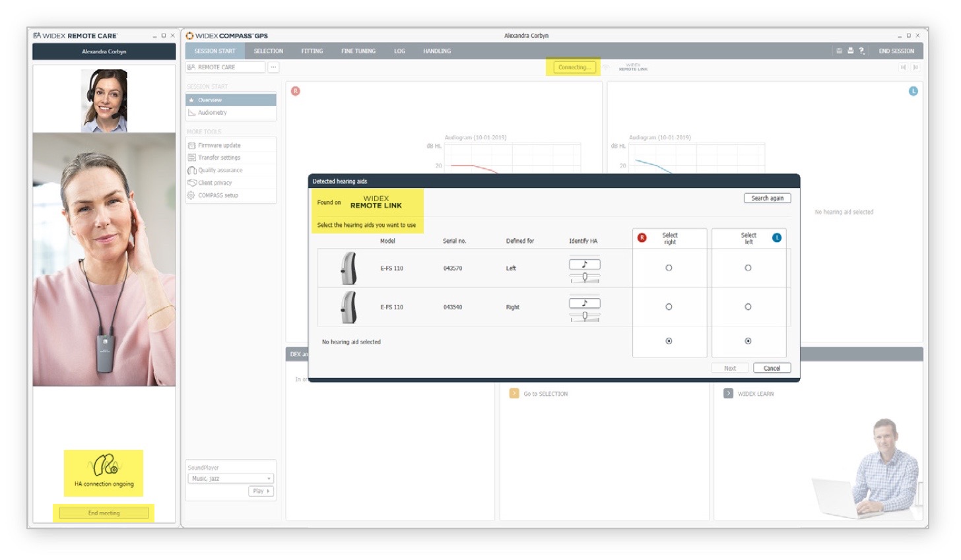This screenshot has height=560, width=961.
Task: Click the print icon in the top bar
Action: (850, 51)
